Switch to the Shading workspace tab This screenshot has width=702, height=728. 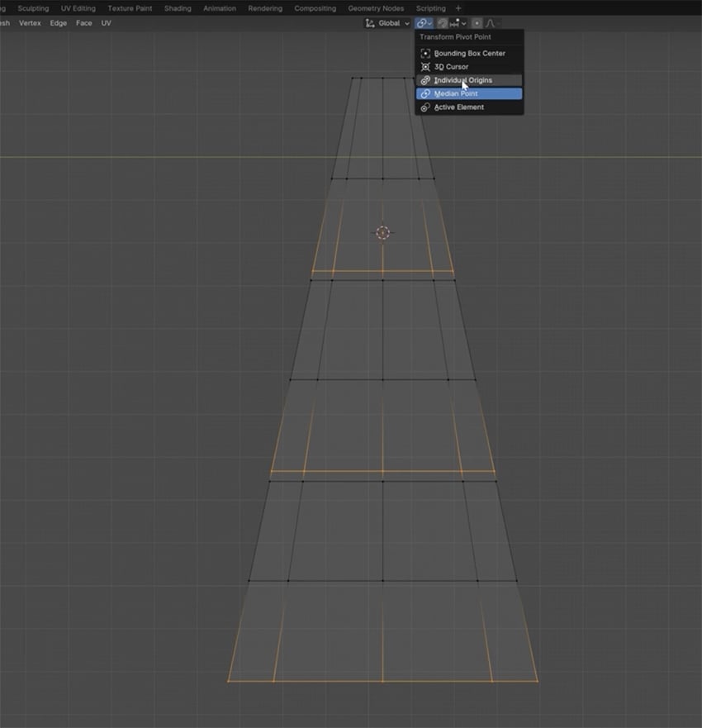177,8
